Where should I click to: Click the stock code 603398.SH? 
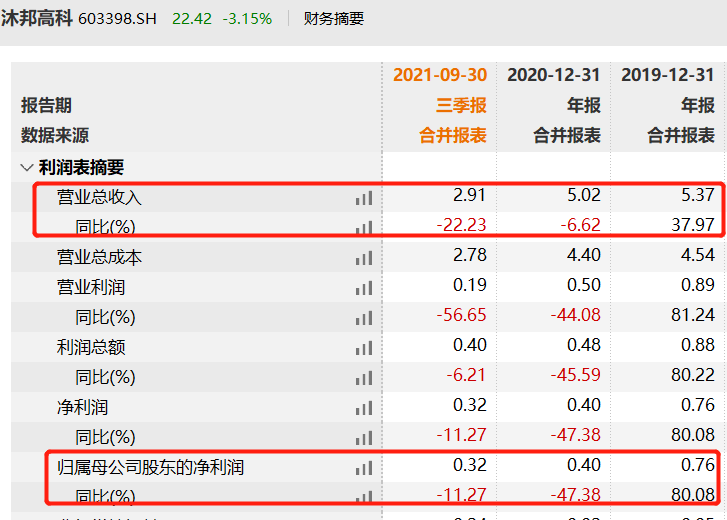pyautogui.click(x=117, y=19)
